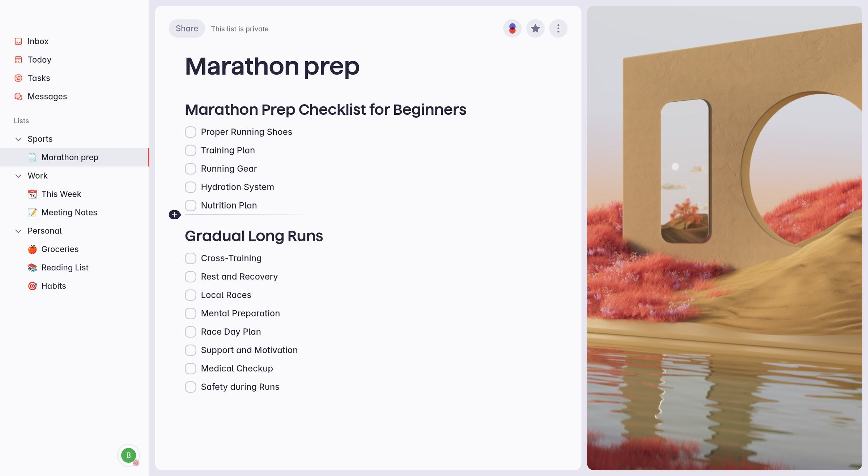Image resolution: width=868 pixels, height=476 pixels.
Task: Check off Proper Running Shoes
Action: coord(191,132)
